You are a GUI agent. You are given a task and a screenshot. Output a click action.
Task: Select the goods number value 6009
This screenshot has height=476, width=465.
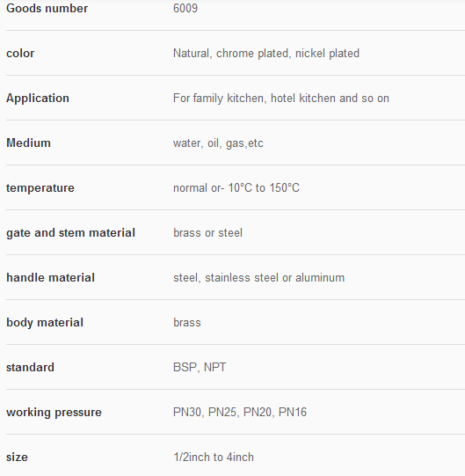(x=185, y=8)
